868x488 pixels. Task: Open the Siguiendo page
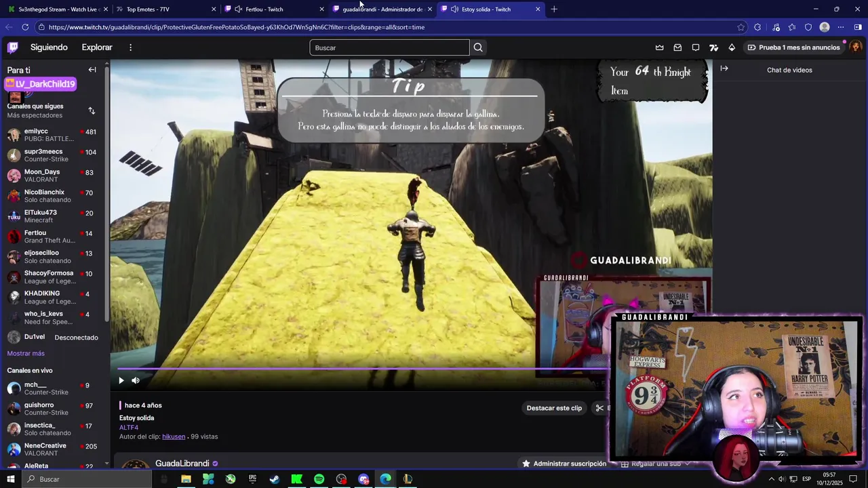tap(49, 47)
